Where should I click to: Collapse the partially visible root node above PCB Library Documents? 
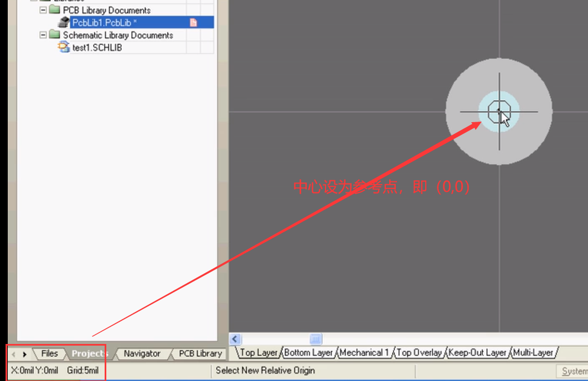tap(34, 1)
